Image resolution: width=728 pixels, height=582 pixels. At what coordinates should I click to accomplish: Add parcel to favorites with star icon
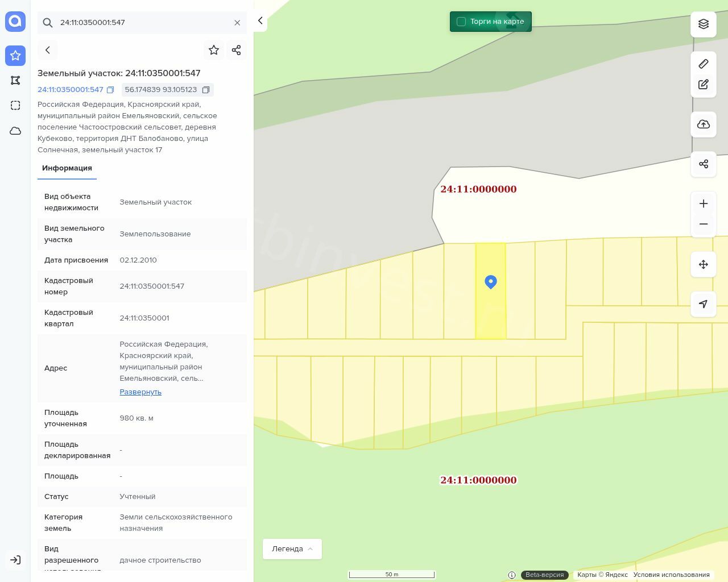[x=214, y=50]
